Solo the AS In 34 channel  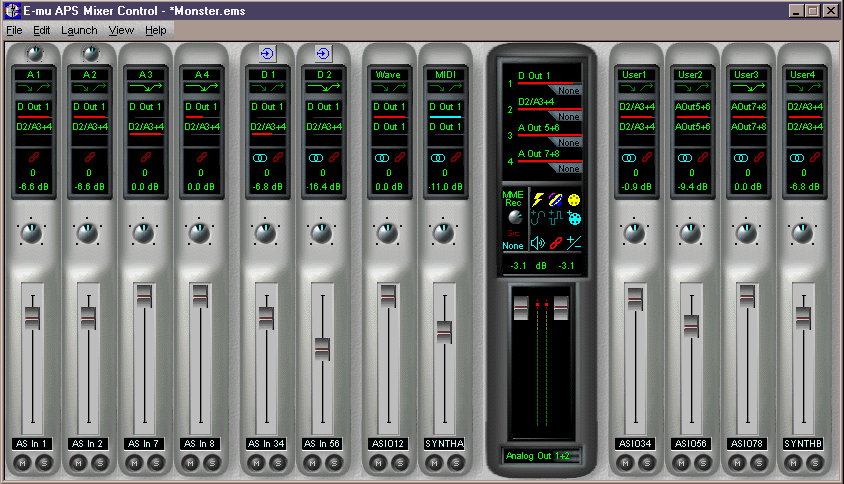[x=278, y=462]
